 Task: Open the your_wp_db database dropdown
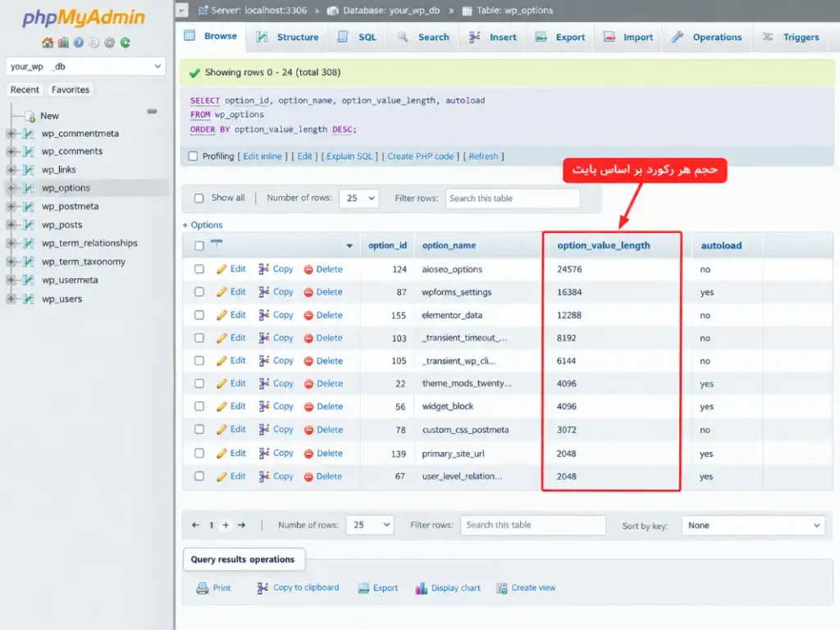point(85,66)
